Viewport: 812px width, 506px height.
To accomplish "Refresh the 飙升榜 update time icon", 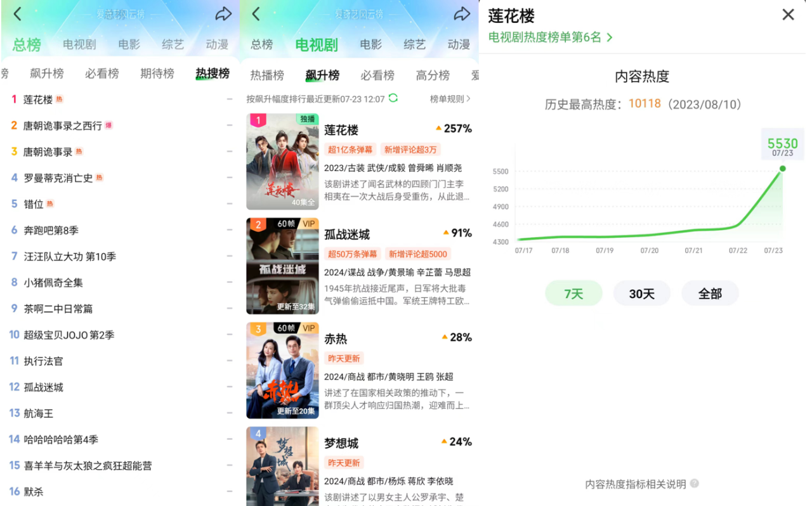I will [x=393, y=98].
